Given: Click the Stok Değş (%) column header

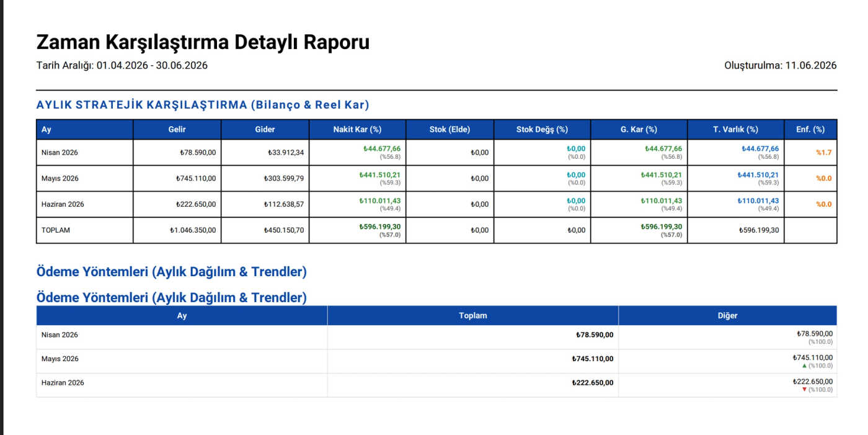Looking at the screenshot, I should pos(542,130).
